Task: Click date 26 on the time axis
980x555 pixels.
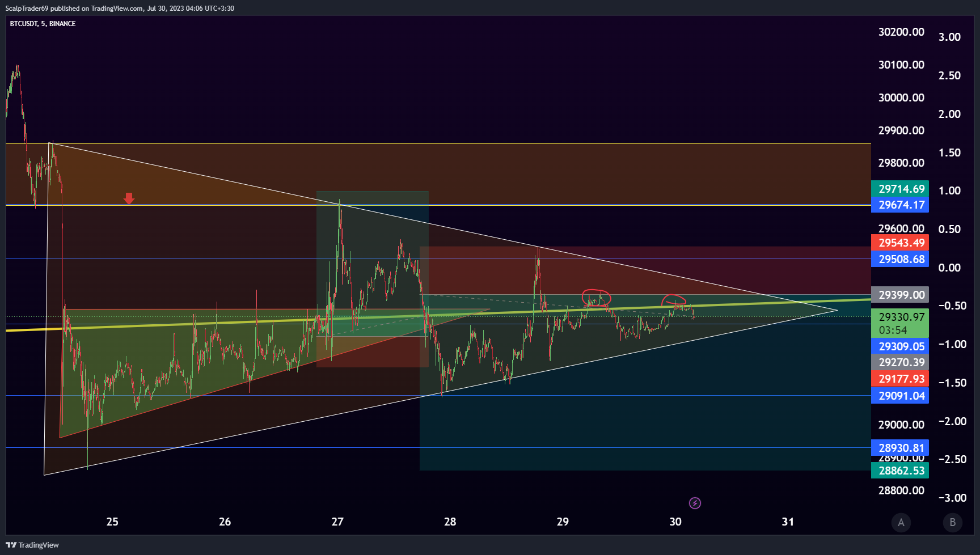Action: tap(225, 522)
